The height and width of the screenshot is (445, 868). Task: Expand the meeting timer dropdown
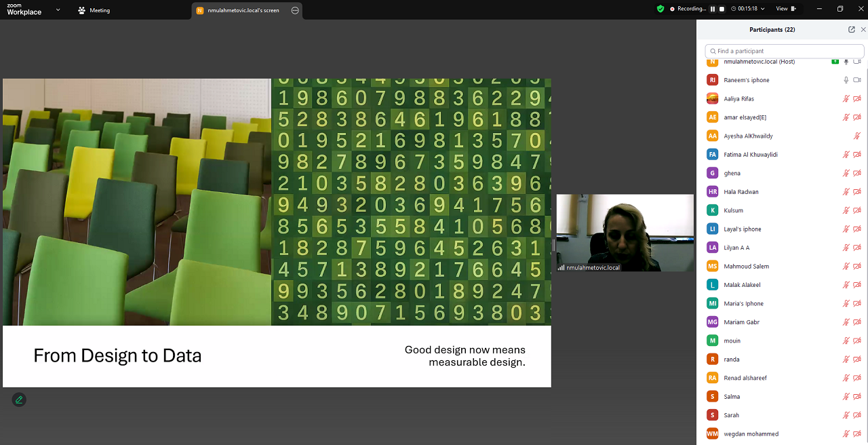pyautogui.click(x=763, y=9)
